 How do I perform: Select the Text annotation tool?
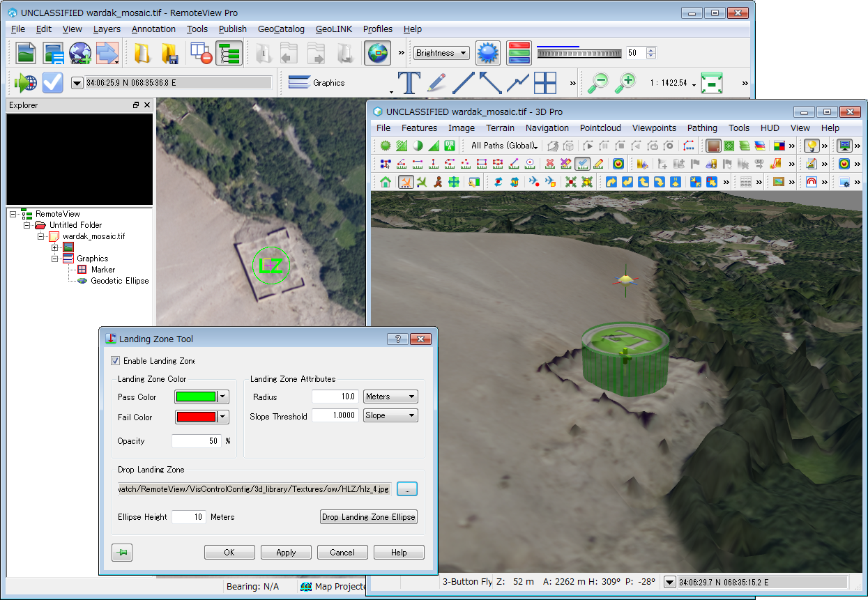coord(409,82)
